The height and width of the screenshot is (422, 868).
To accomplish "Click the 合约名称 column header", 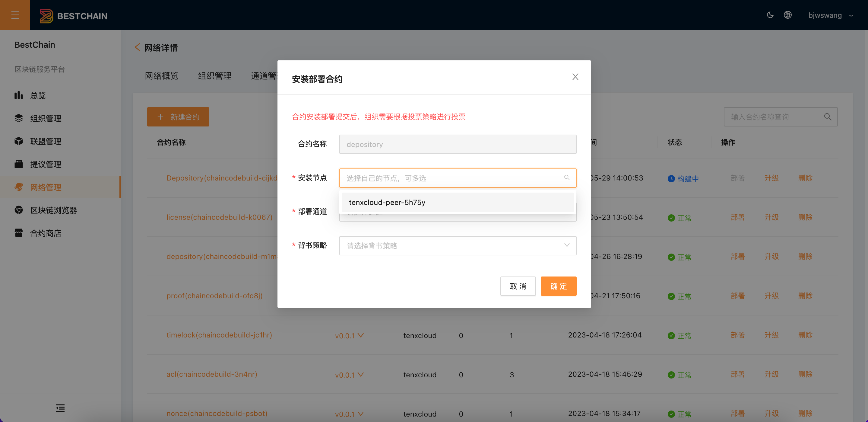I will 171,142.
